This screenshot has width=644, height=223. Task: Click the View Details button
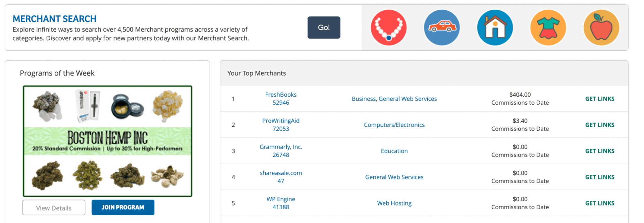pyautogui.click(x=54, y=208)
